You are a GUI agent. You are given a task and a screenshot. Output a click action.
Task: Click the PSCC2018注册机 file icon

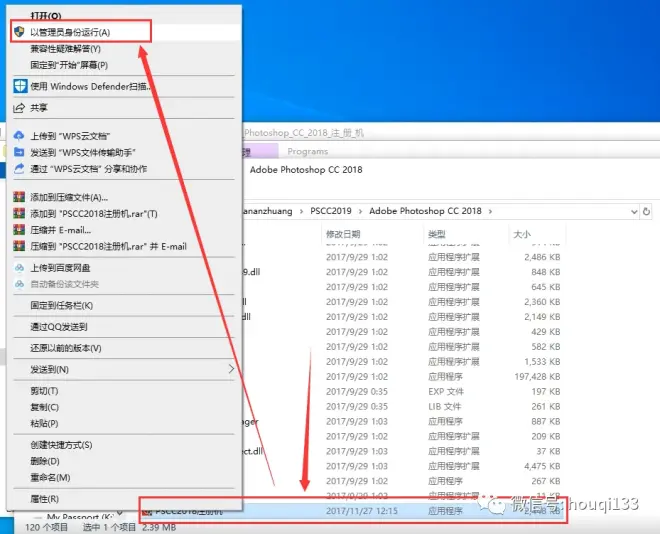147,512
